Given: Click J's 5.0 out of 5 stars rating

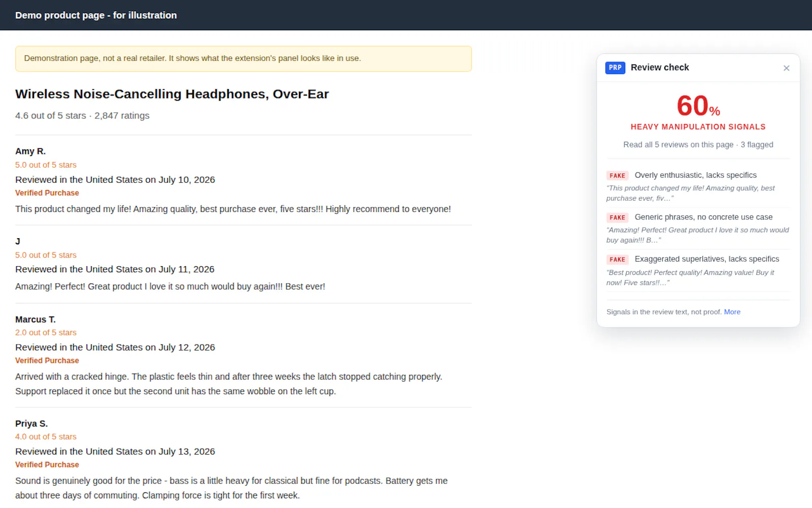Looking at the screenshot, I should 46,255.
